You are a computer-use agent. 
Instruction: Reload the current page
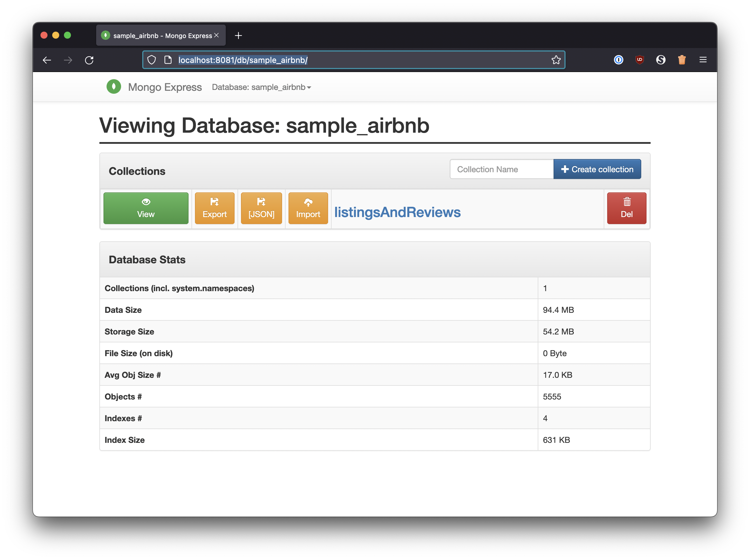[89, 60]
